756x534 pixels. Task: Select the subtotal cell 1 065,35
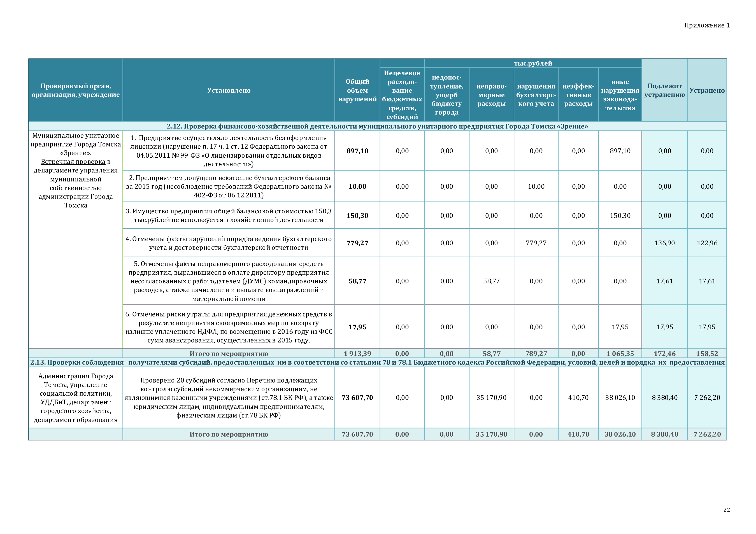coord(620,354)
